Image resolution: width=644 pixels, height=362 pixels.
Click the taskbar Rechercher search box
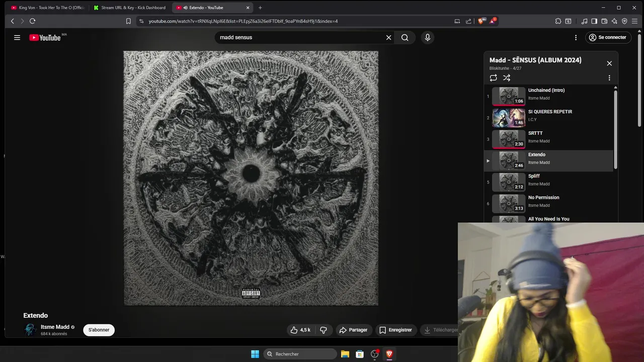(300, 354)
